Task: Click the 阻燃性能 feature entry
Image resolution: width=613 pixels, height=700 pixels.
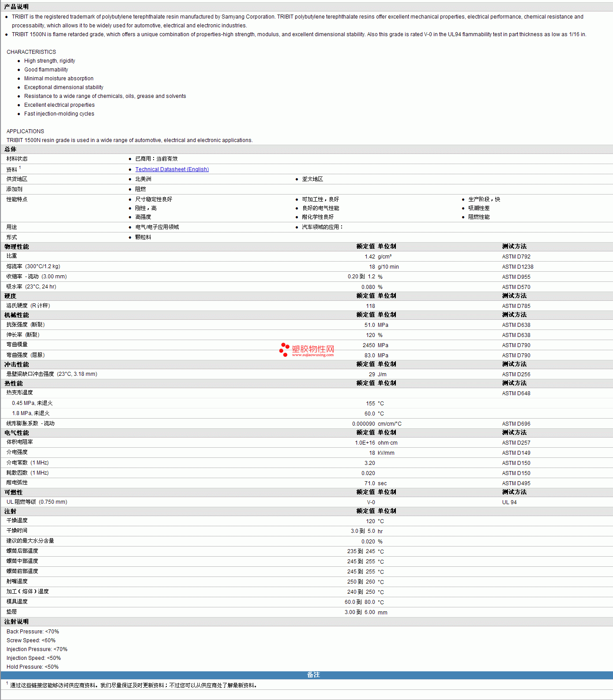Action: tap(479, 217)
